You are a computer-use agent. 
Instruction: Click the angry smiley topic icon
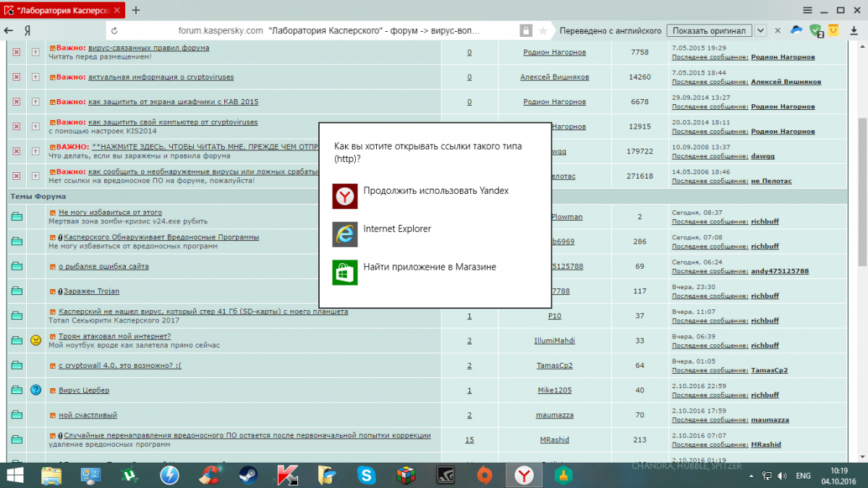35,341
